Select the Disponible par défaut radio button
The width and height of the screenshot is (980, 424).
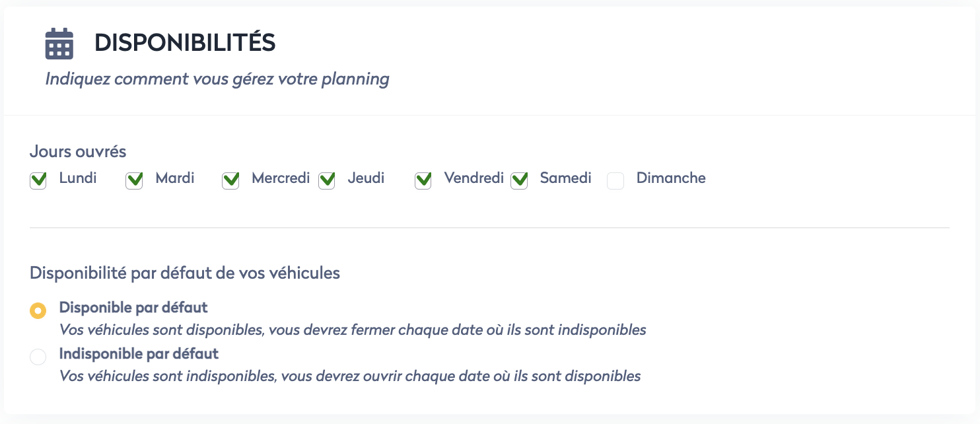click(x=38, y=310)
